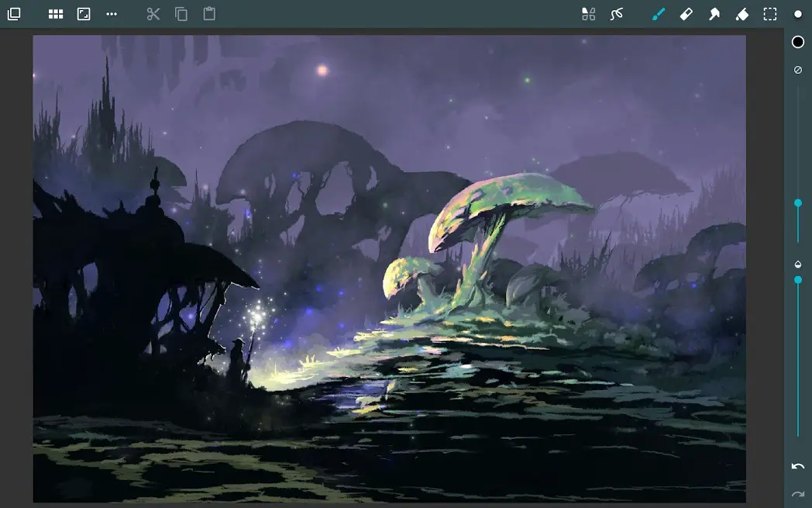Select the rectangular Selection tool
The height and width of the screenshot is (508, 812).
coord(769,14)
